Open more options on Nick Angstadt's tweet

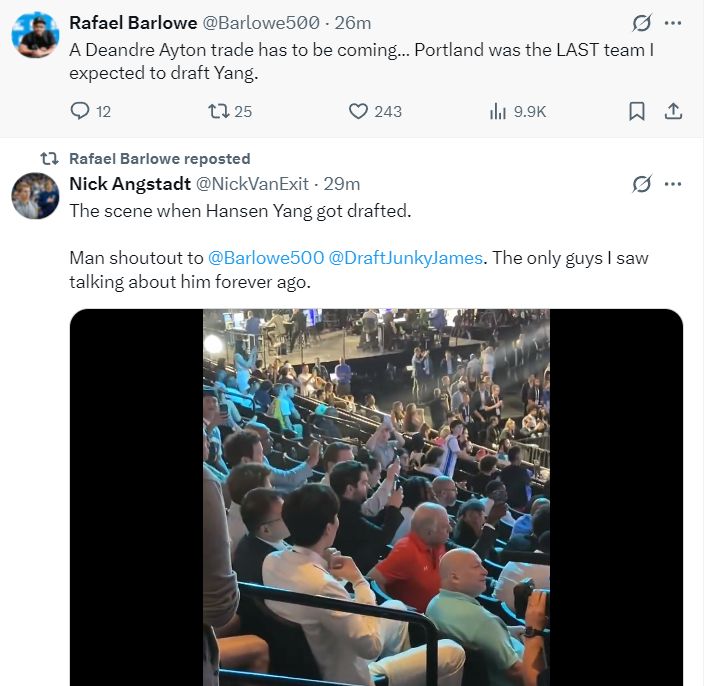click(x=673, y=183)
